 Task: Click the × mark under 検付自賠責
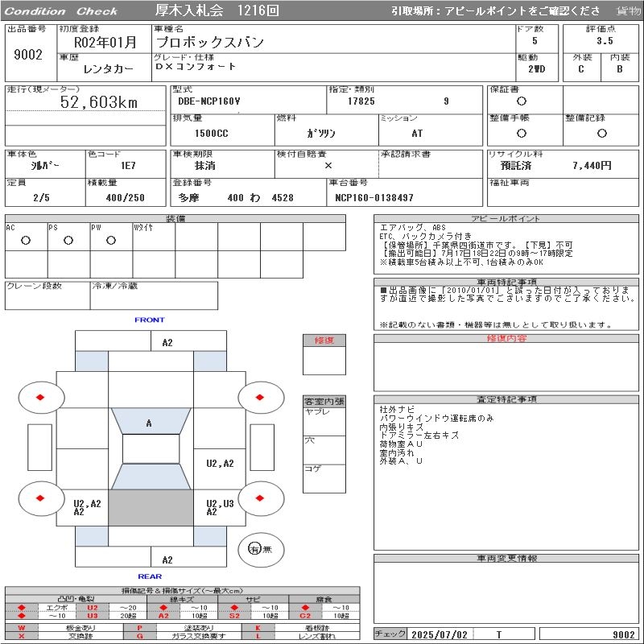pyautogui.click(x=328, y=166)
